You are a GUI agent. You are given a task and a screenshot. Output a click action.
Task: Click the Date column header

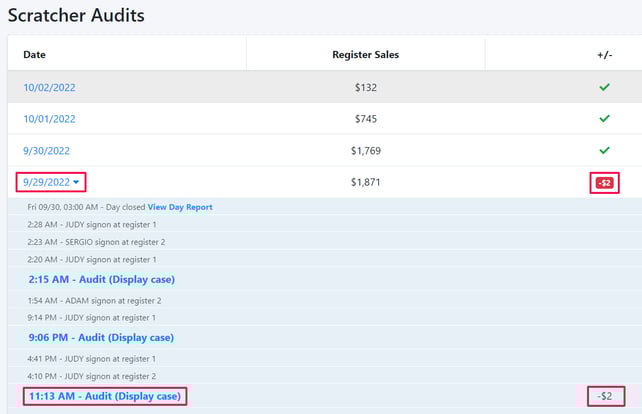[35, 55]
